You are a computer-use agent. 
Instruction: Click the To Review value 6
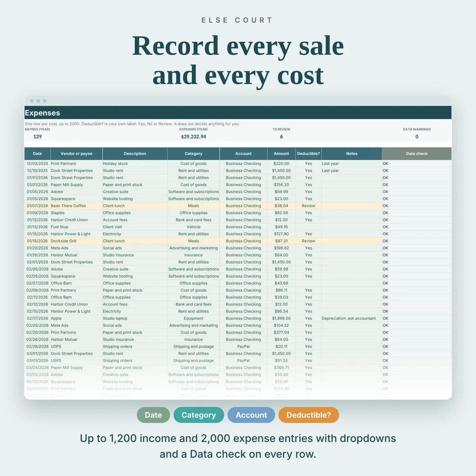tap(281, 136)
